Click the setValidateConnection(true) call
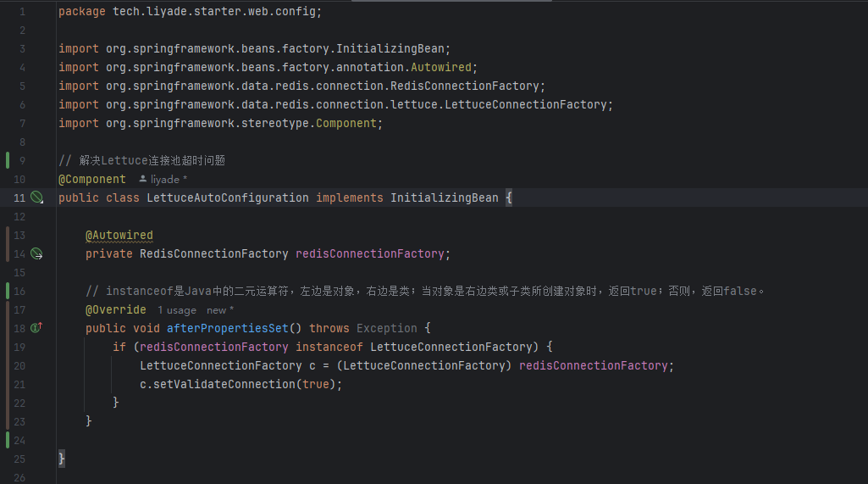The width and height of the screenshot is (868, 484). (240, 384)
